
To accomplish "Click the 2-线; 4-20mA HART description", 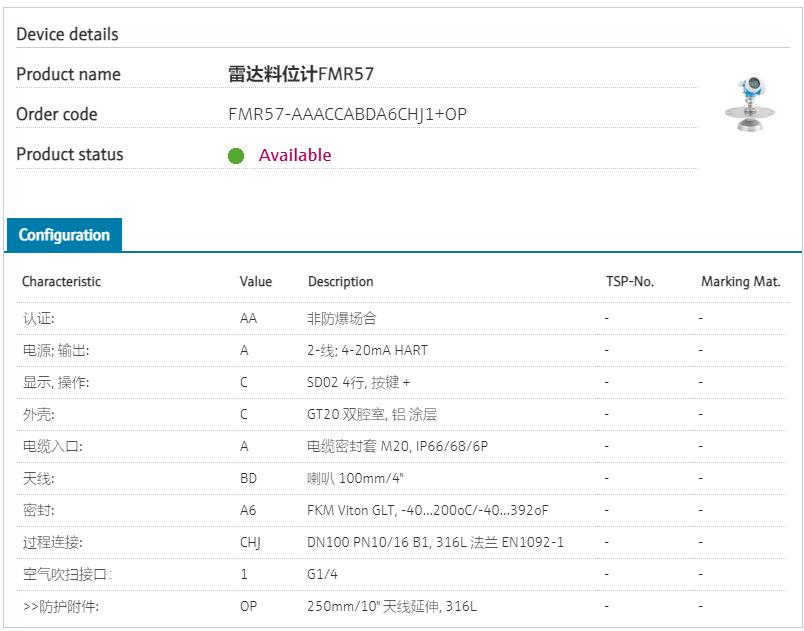I will (x=367, y=350).
